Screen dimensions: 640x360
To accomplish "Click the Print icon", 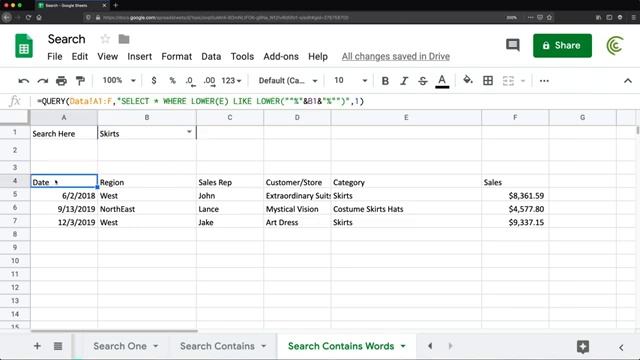I will point(61,81).
